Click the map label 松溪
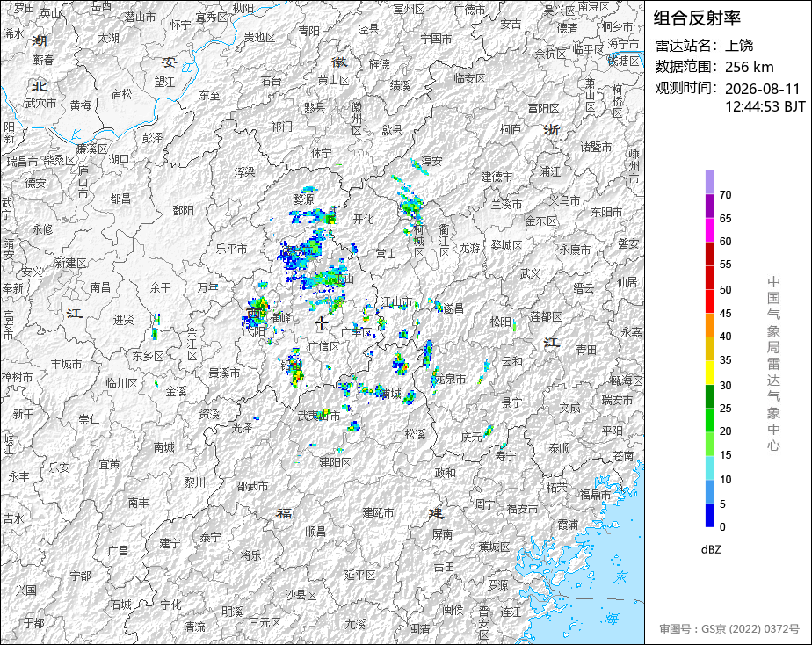Image resolution: width=812 pixels, height=645 pixels. click(415, 434)
